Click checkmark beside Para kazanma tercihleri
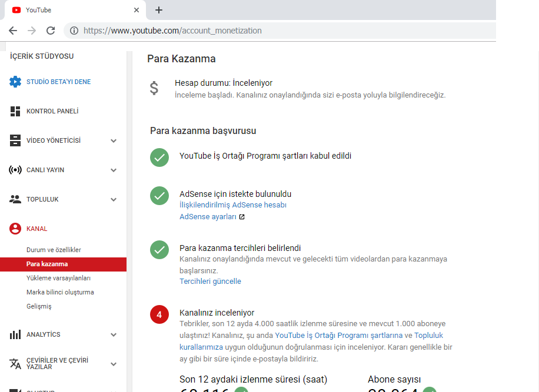This screenshot has height=392, width=539. [159, 250]
